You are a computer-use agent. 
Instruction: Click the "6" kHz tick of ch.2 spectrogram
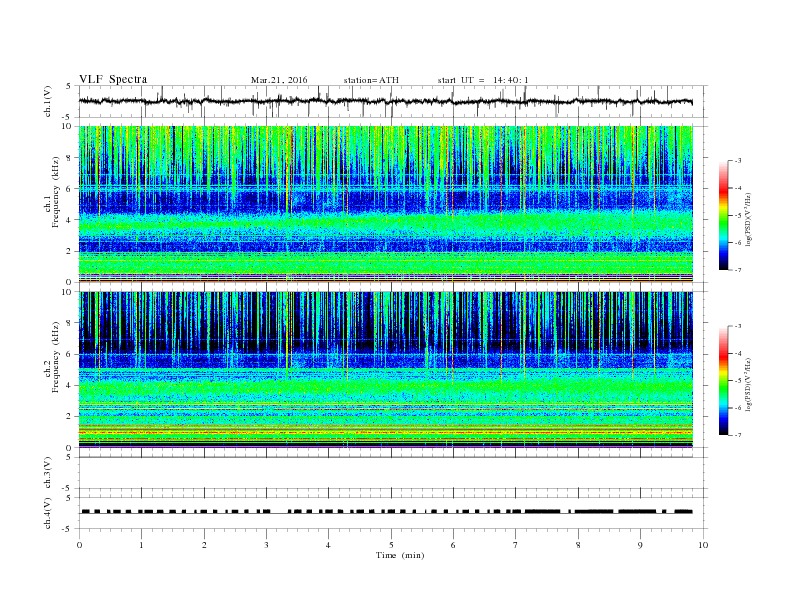pos(69,354)
